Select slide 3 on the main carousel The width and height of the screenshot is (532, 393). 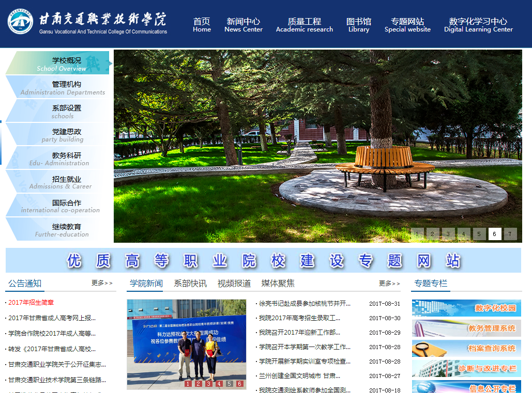pyautogui.click(x=448, y=234)
